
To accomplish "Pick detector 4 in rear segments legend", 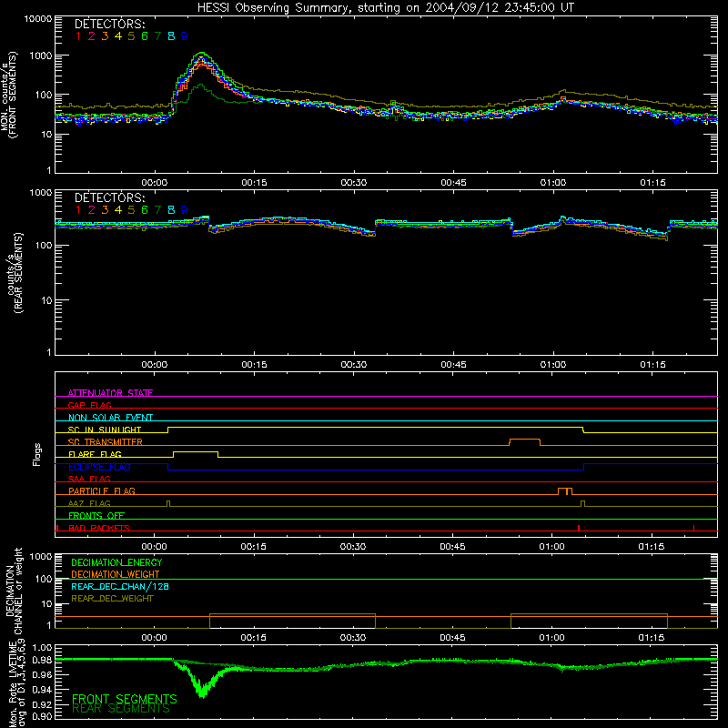I will (x=118, y=210).
